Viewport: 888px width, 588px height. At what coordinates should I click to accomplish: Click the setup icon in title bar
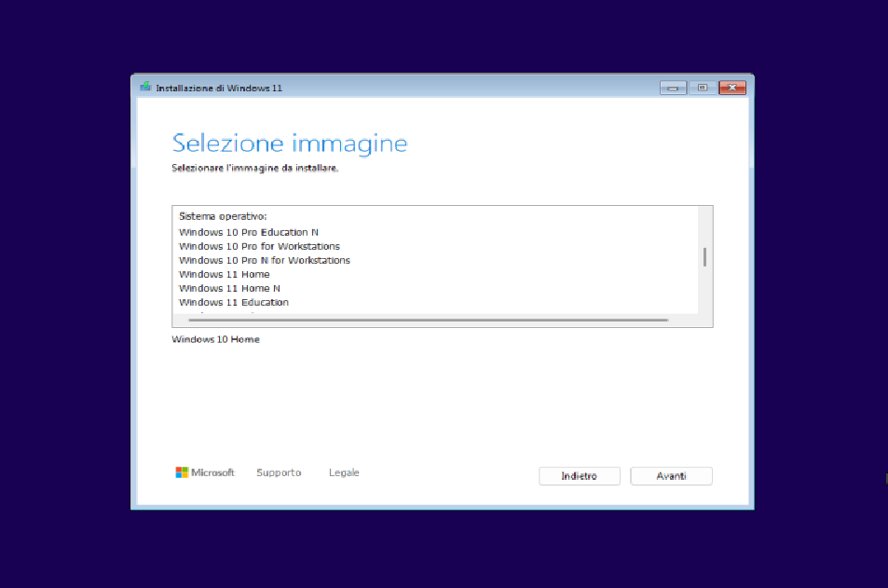coord(145,87)
